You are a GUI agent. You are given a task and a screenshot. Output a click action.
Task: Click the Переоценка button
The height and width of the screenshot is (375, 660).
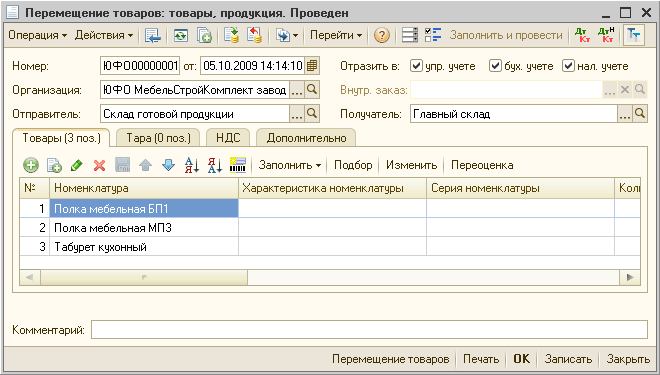pyautogui.click(x=482, y=165)
